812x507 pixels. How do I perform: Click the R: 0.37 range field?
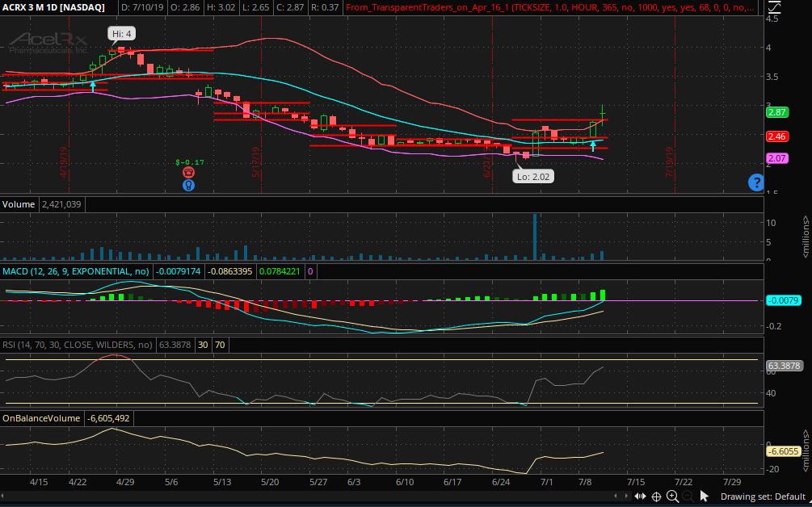(x=326, y=7)
